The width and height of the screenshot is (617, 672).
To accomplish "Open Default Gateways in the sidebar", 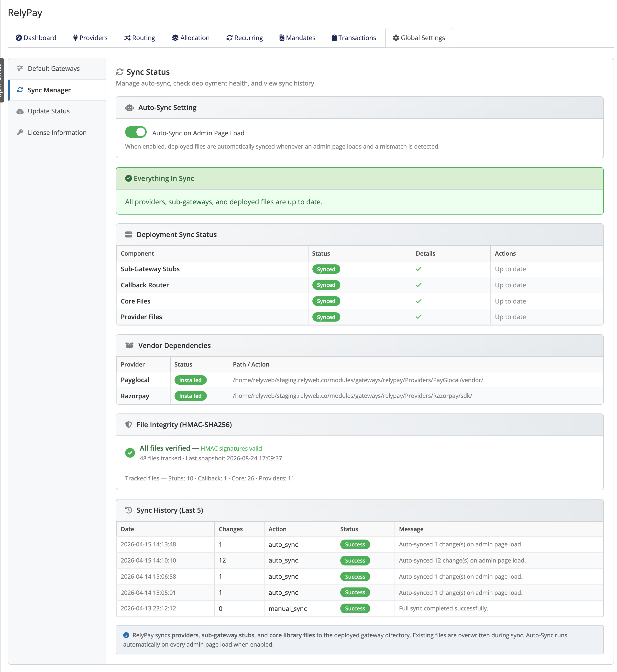I will [57, 68].
